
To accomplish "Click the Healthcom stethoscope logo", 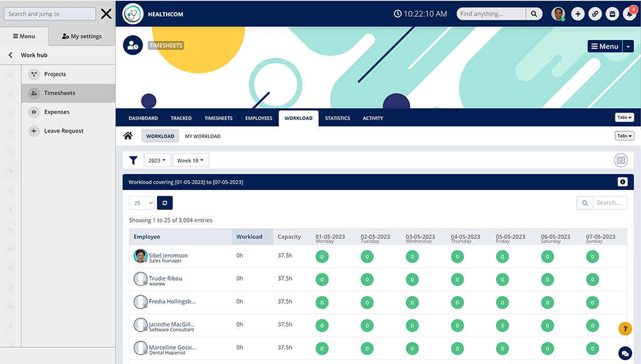I will tap(133, 14).
